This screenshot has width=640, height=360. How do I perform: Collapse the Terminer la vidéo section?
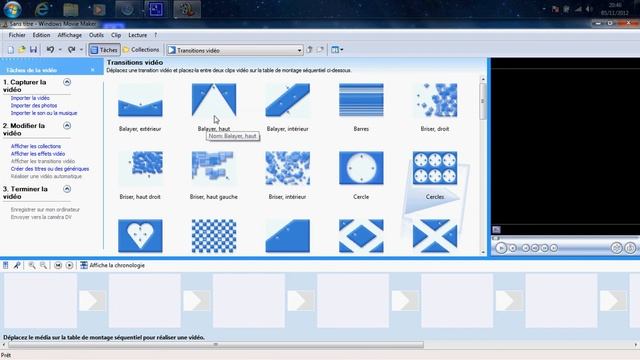[67, 189]
